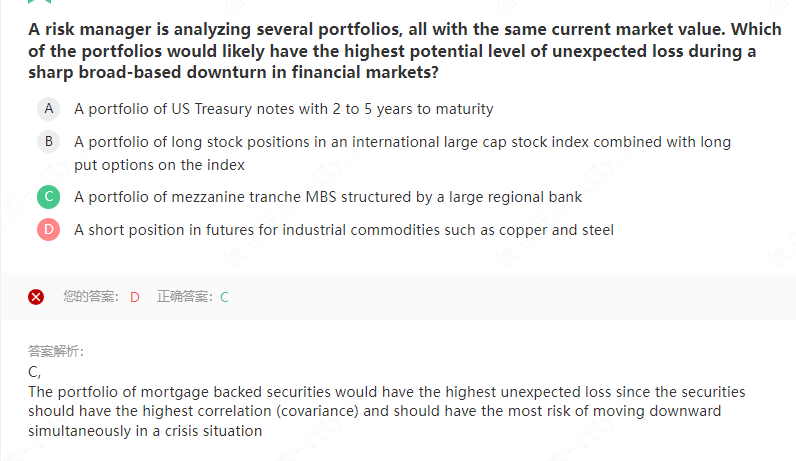
Task: Choose the short futures position answer text
Action: [343, 230]
